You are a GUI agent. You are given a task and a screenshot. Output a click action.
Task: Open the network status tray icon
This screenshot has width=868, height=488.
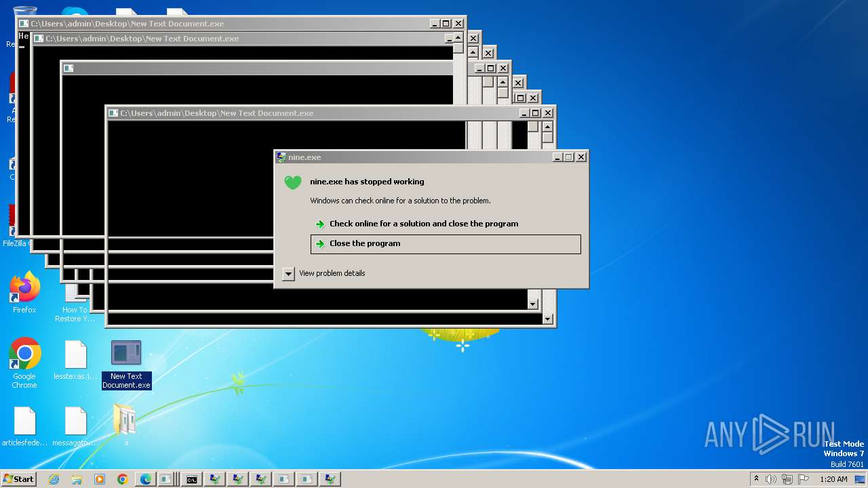pos(787,479)
